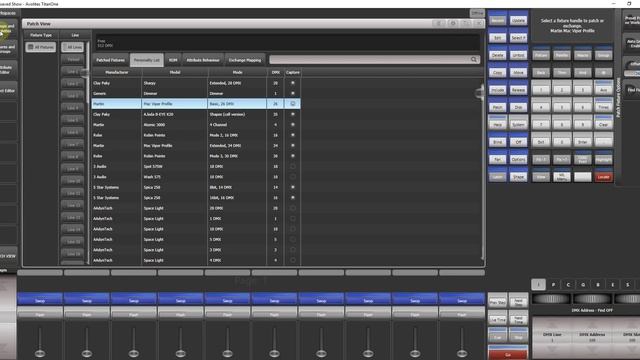Viewport: 640px width, 360px height.
Task: Click the Disk function button
Action: (x=518, y=107)
